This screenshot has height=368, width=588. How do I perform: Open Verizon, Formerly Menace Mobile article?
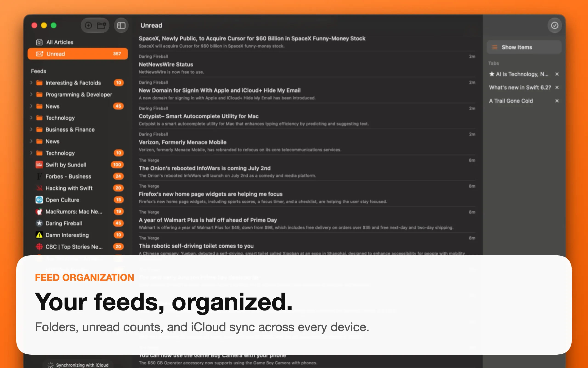[x=307, y=142]
